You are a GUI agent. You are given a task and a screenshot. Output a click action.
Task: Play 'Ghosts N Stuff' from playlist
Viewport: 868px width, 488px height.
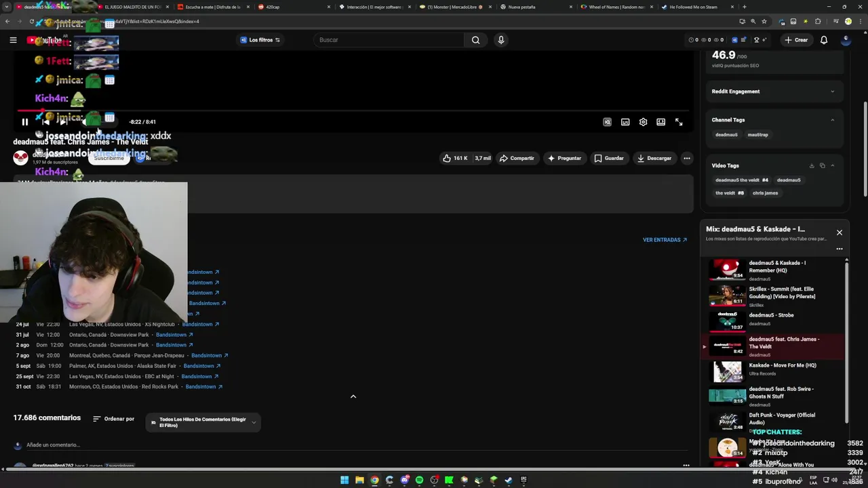coord(773,396)
